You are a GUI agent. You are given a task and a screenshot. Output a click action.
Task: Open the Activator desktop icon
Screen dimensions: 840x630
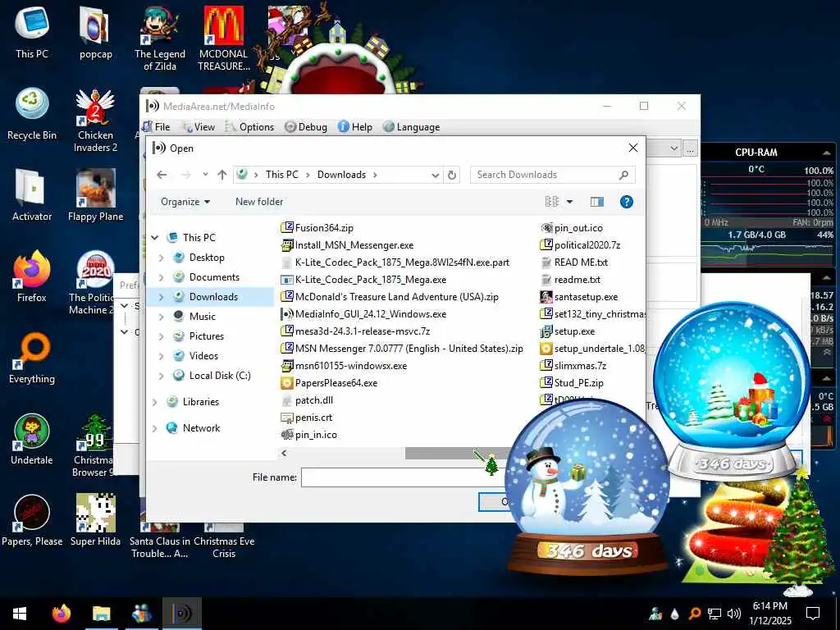coord(32,195)
